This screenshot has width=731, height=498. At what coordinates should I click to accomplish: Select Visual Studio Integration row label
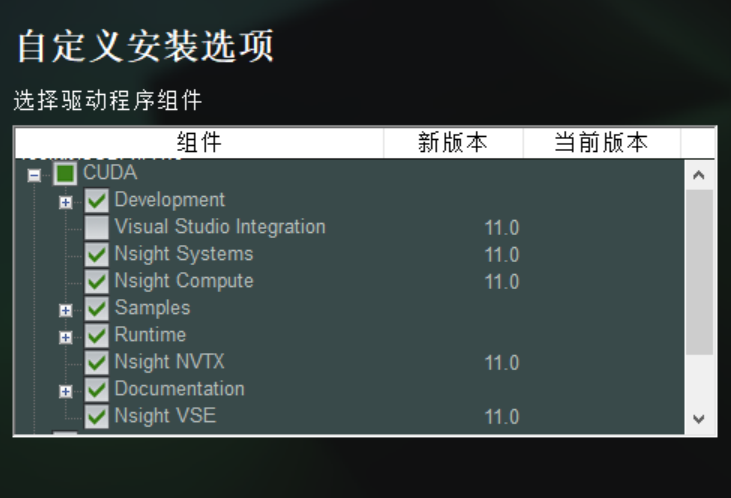(x=220, y=227)
